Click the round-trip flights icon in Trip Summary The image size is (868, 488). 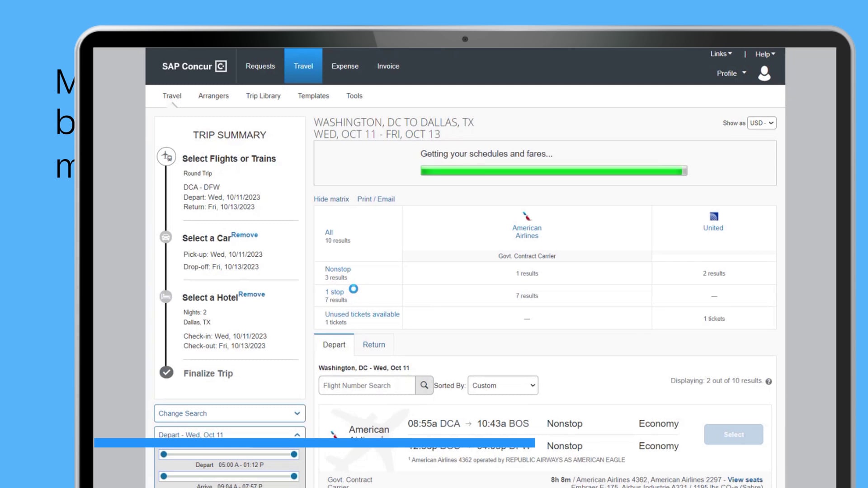tap(166, 155)
